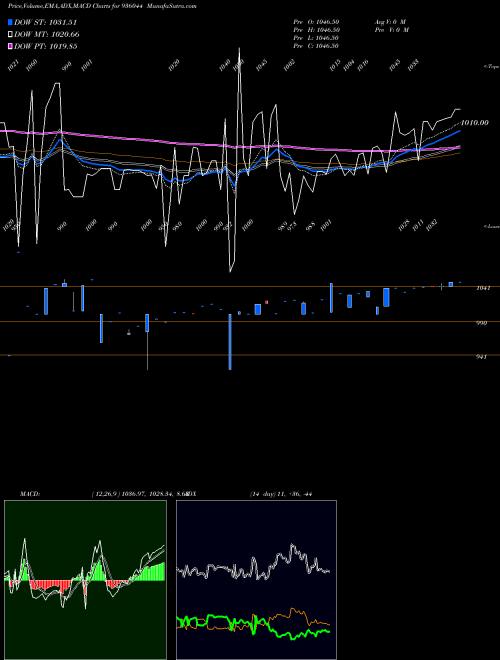The height and width of the screenshot is (660, 500).
Task: Open the MACD histogram chart panel
Action: [85, 580]
